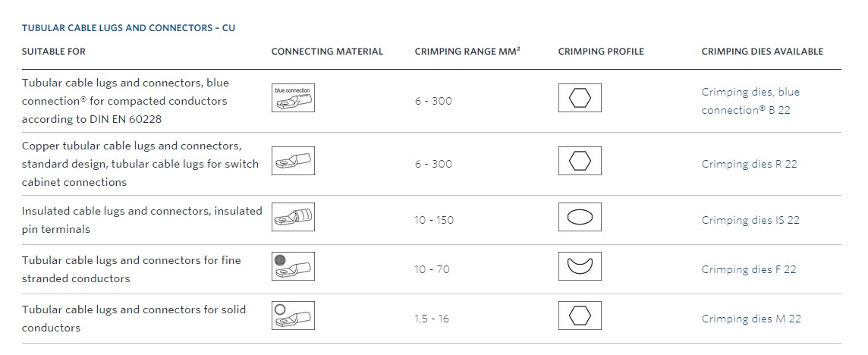
Task: Click the 1,5 - 16 crimping range value
Action: pos(432,319)
